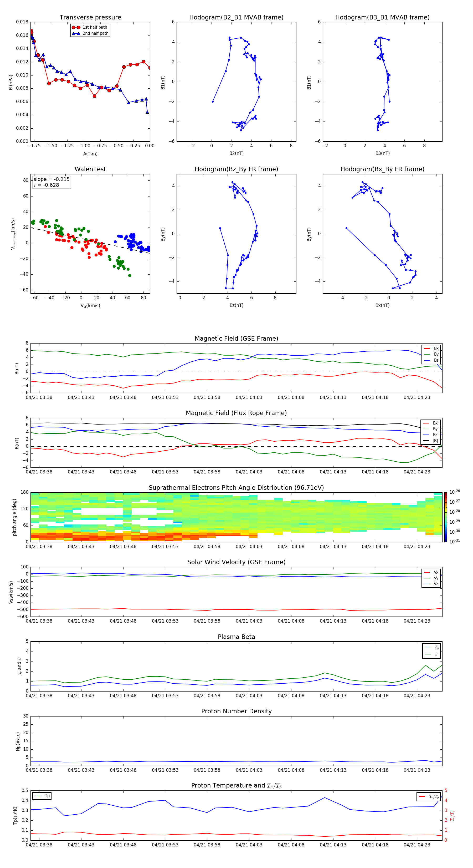Click the 'Np(#/cc)' axis label
This screenshot has width=473, height=868.
(x=18, y=741)
